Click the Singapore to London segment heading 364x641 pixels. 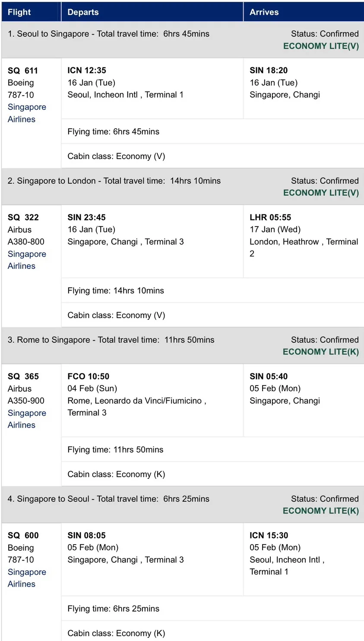click(x=114, y=181)
